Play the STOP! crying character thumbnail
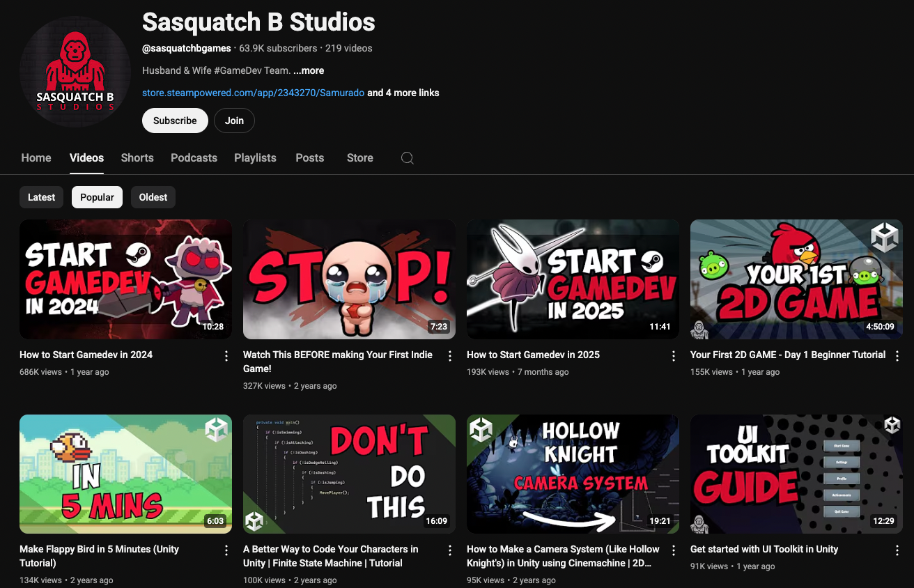 (349, 279)
